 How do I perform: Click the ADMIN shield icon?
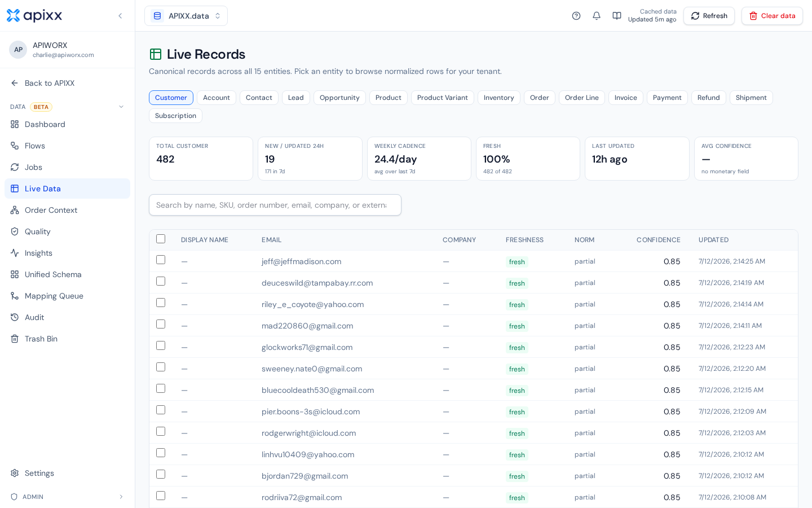pyautogui.click(x=14, y=497)
